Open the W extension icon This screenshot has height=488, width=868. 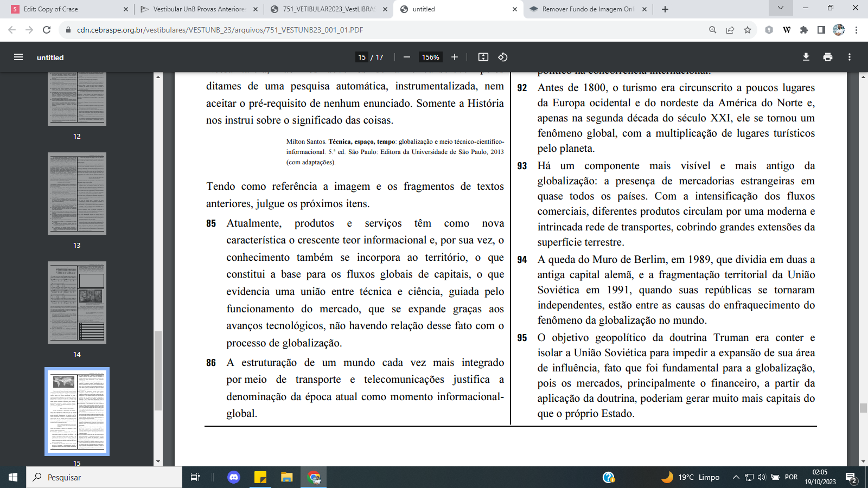click(x=787, y=30)
